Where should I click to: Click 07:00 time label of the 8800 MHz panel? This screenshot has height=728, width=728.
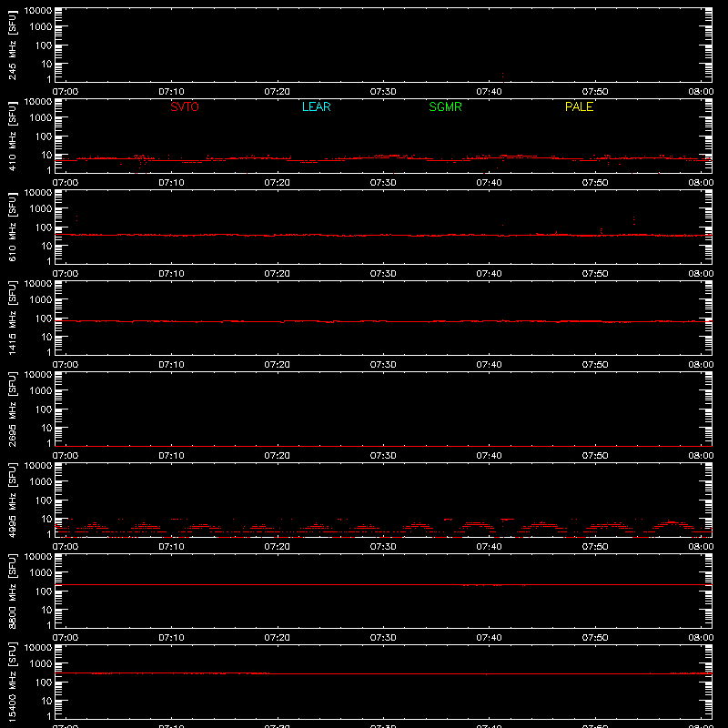[x=66, y=638]
